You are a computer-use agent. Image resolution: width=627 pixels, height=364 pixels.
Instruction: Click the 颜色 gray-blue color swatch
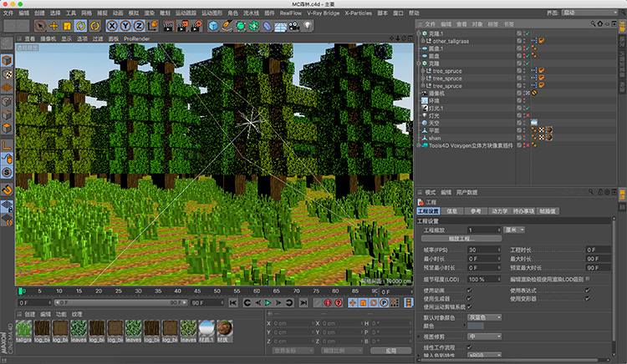point(476,326)
